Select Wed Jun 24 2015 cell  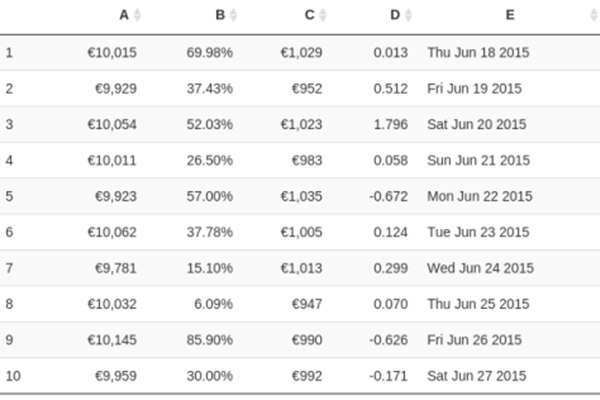[481, 268]
